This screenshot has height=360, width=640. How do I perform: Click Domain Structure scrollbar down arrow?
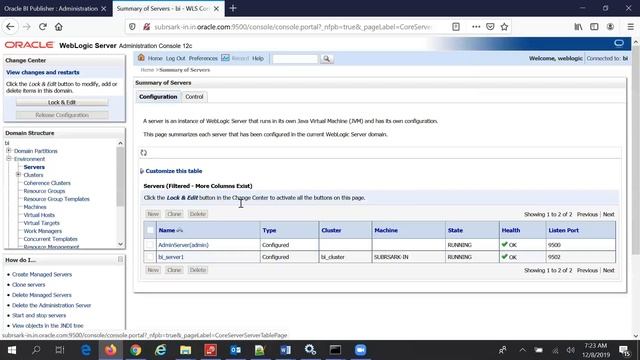(x=120, y=244)
